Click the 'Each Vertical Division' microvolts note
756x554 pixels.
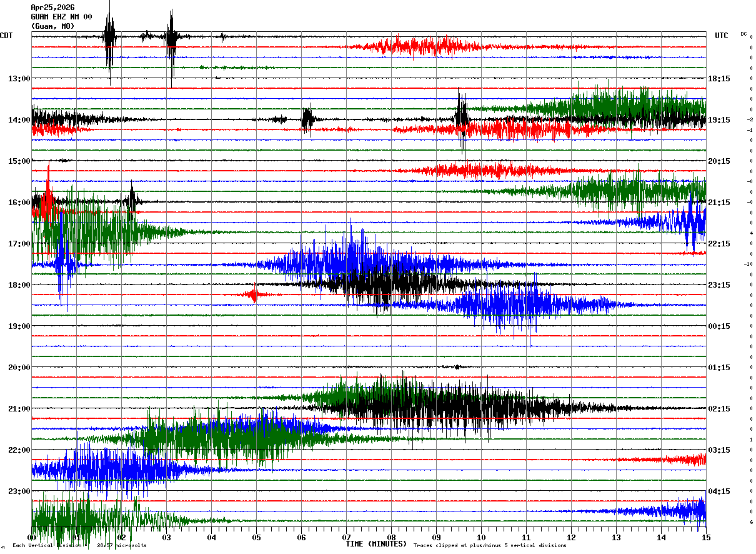[x=79, y=546]
